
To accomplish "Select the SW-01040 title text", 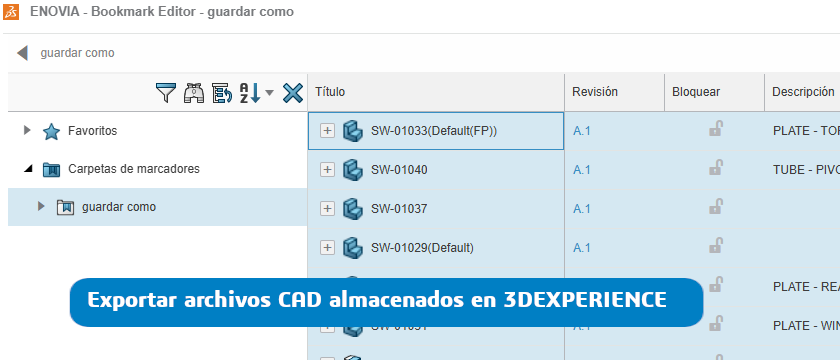I will (x=399, y=170).
